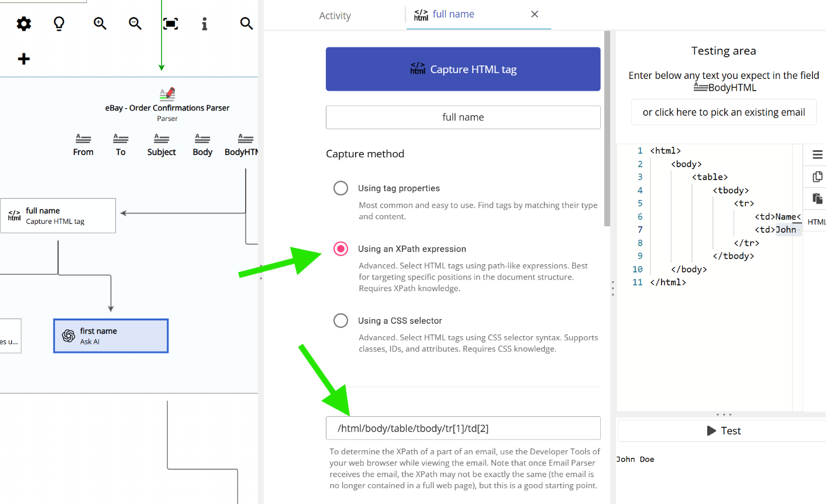This screenshot has width=826, height=504.
Task: Switch to the Activity tab
Action: (335, 15)
